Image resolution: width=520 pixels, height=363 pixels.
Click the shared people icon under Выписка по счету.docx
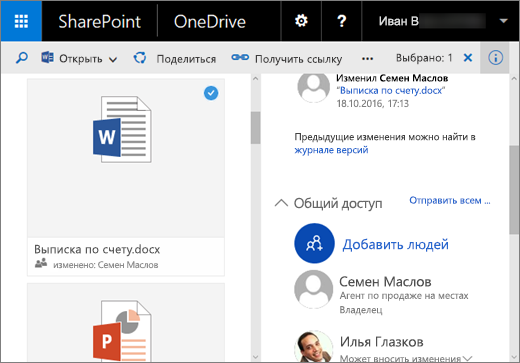pyautogui.click(x=41, y=263)
